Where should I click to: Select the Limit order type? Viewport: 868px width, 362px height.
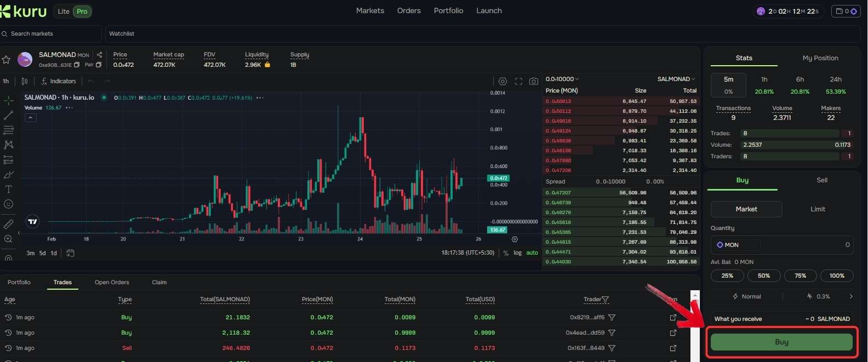click(x=818, y=209)
